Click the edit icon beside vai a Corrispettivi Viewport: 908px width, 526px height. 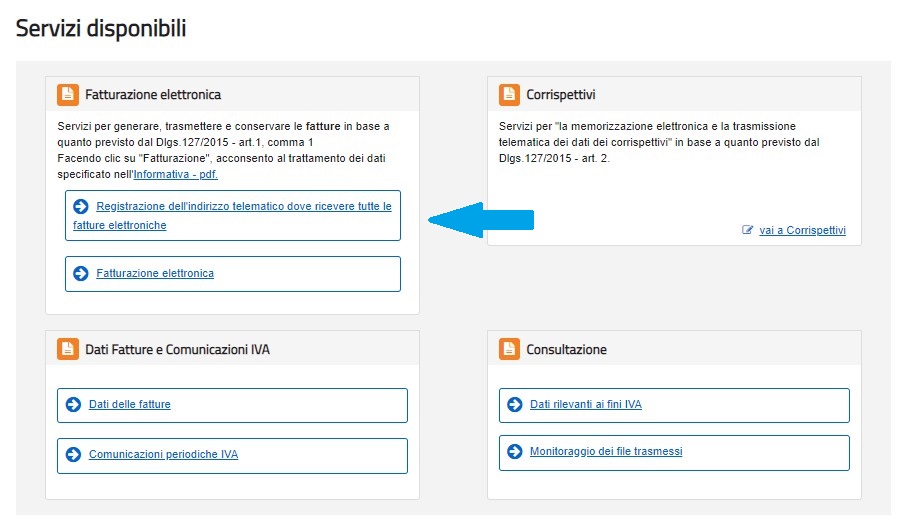pyautogui.click(x=748, y=230)
